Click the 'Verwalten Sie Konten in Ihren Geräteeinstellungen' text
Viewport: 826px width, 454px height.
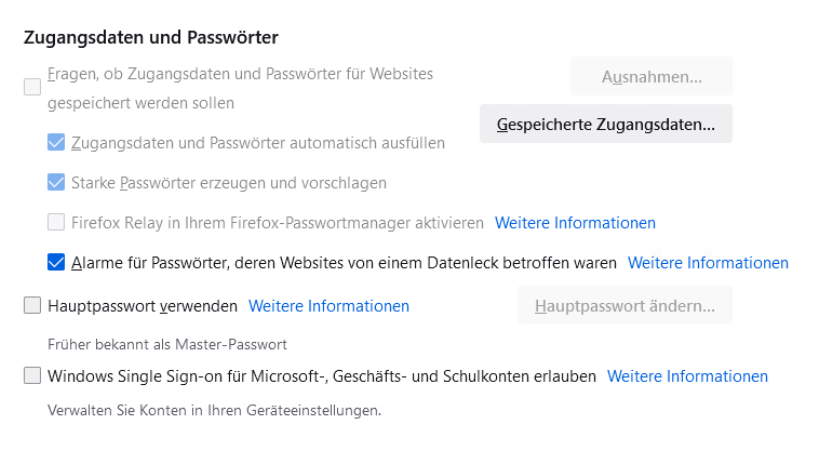pos(214,410)
